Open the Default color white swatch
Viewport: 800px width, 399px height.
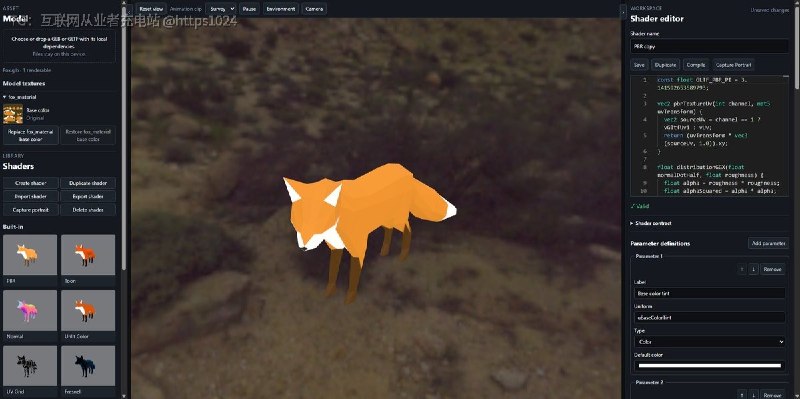pos(710,365)
